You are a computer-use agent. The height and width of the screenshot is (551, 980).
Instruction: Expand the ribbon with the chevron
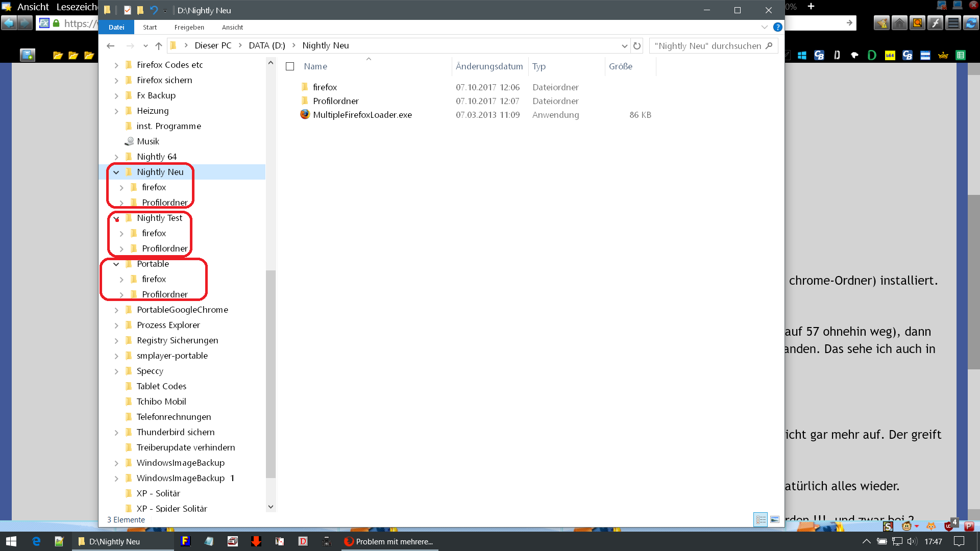764,27
